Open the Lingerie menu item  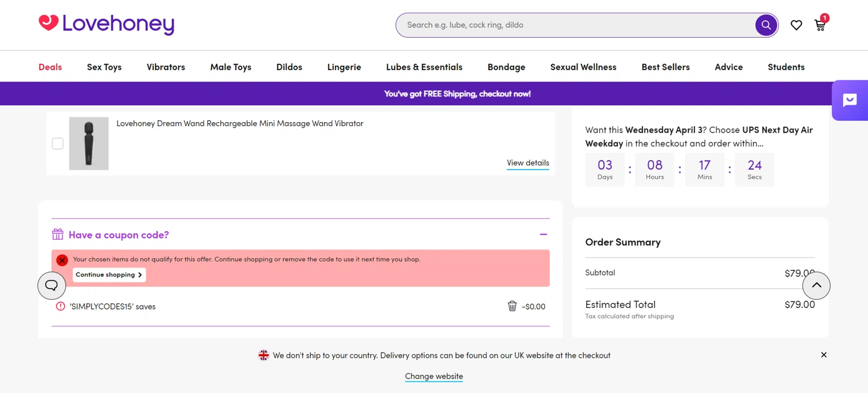pos(344,67)
